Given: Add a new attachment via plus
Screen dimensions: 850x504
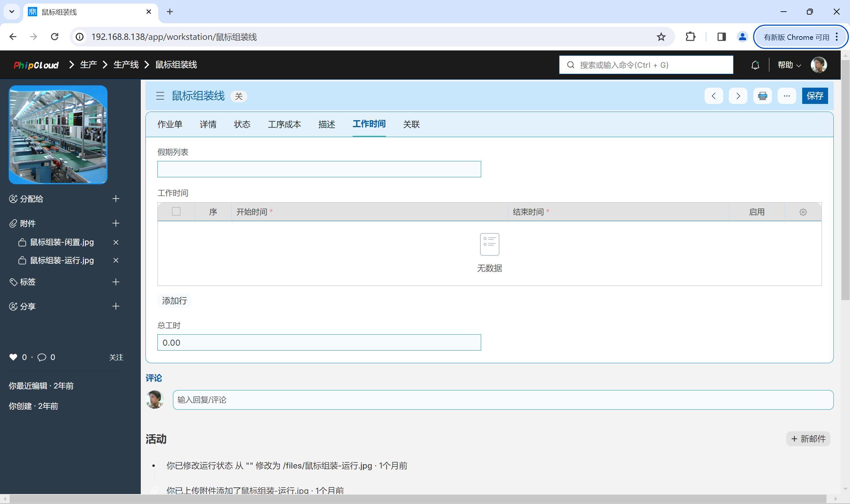Looking at the screenshot, I should (116, 223).
